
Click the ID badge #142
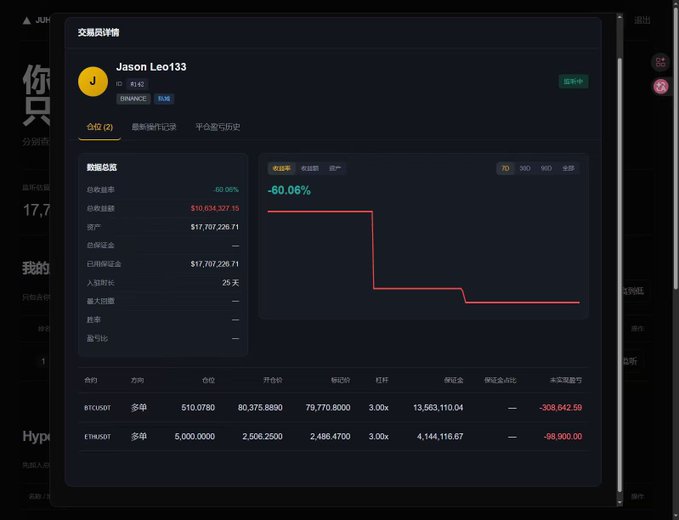pos(137,84)
